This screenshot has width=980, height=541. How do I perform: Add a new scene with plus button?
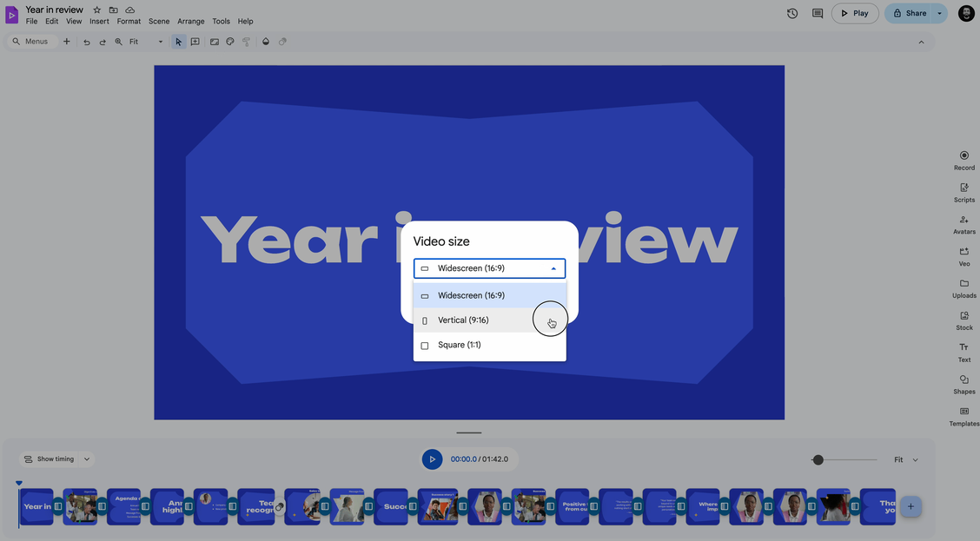pos(910,506)
